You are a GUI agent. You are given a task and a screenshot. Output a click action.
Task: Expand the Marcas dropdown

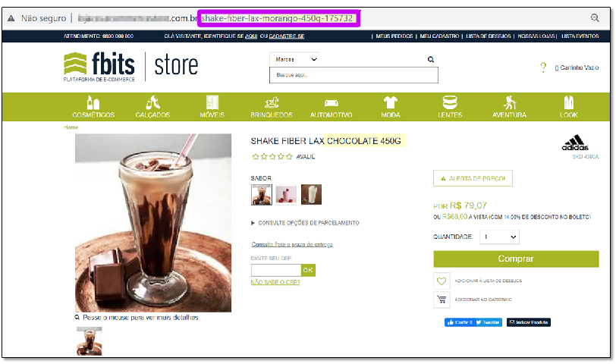pos(294,59)
